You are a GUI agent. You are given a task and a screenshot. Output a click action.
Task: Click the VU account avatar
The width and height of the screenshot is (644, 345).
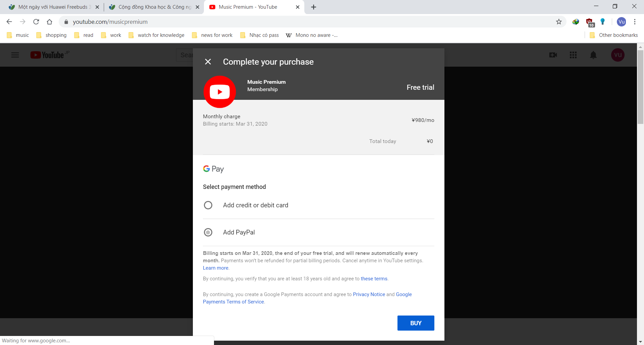pos(618,55)
